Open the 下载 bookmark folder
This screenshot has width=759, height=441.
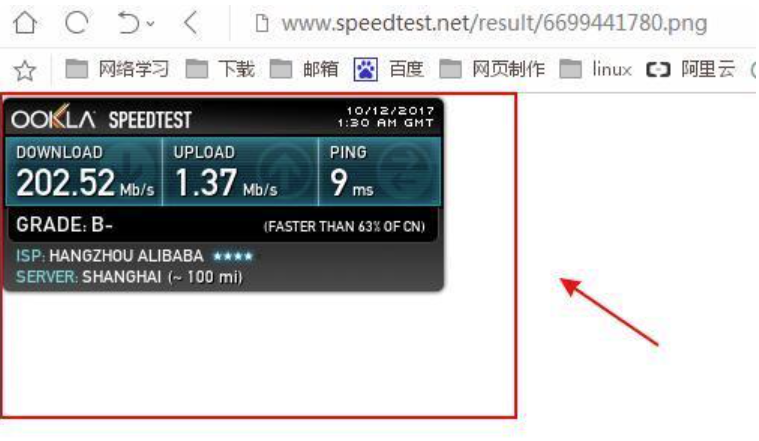[220, 69]
